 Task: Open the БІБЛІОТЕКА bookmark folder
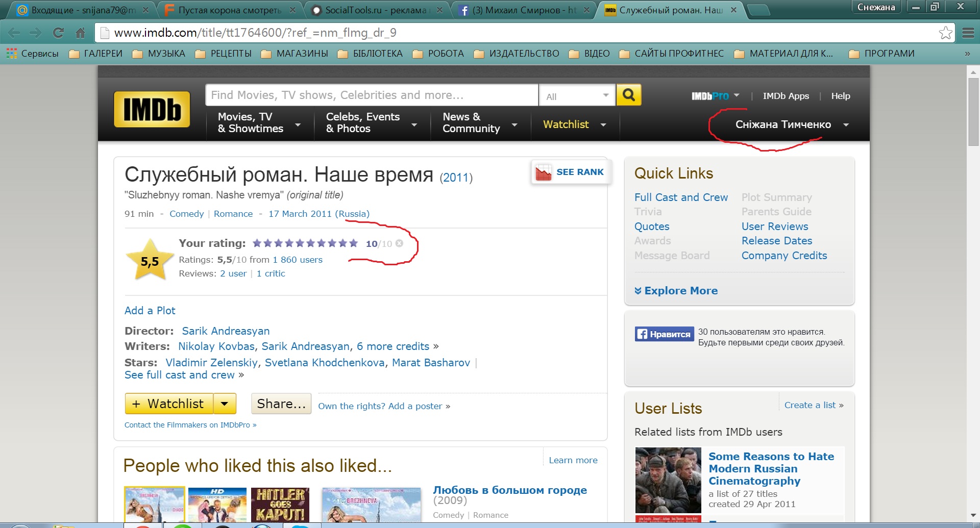pyautogui.click(x=370, y=54)
